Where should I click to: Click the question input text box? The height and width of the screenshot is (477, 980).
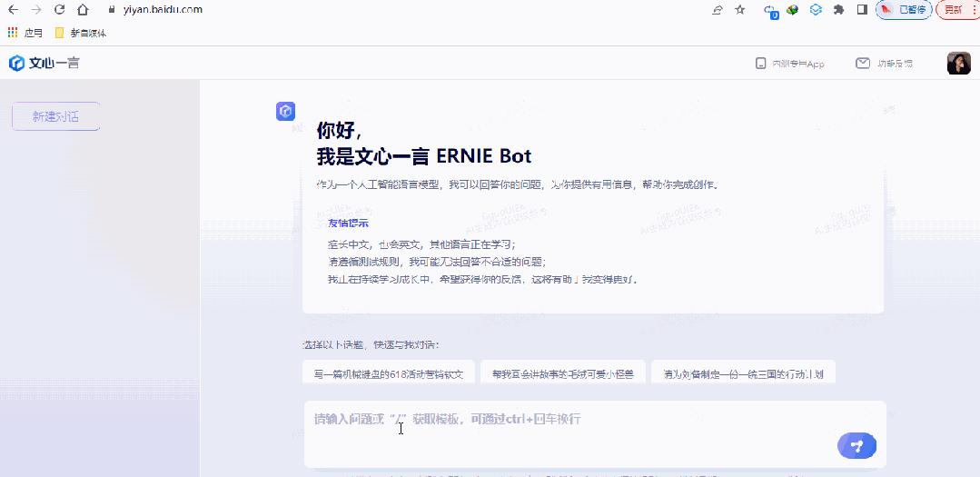594,434
